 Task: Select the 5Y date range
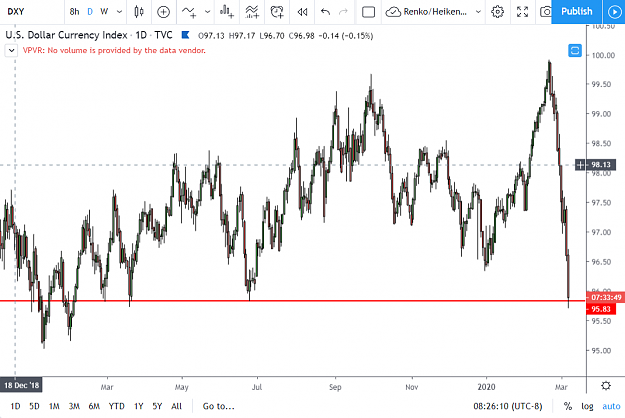[x=157, y=406]
